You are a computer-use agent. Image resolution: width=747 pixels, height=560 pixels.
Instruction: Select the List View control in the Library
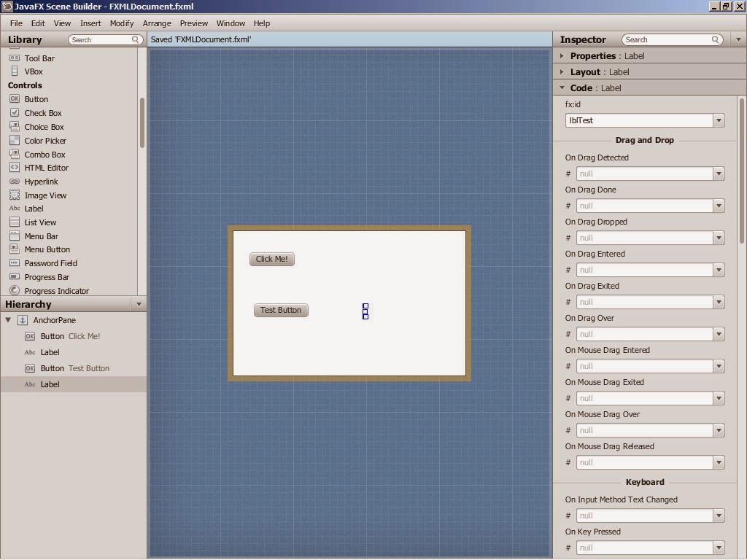[40, 222]
